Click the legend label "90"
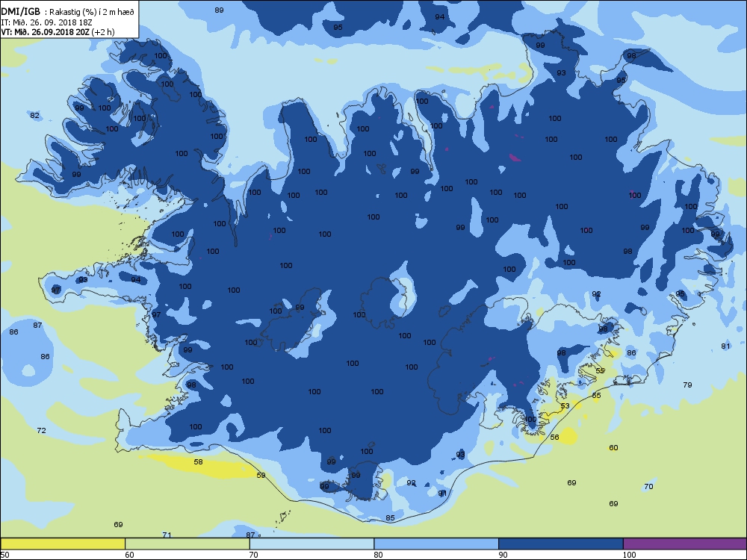Image resolution: width=747 pixels, height=560 pixels. 503,554
